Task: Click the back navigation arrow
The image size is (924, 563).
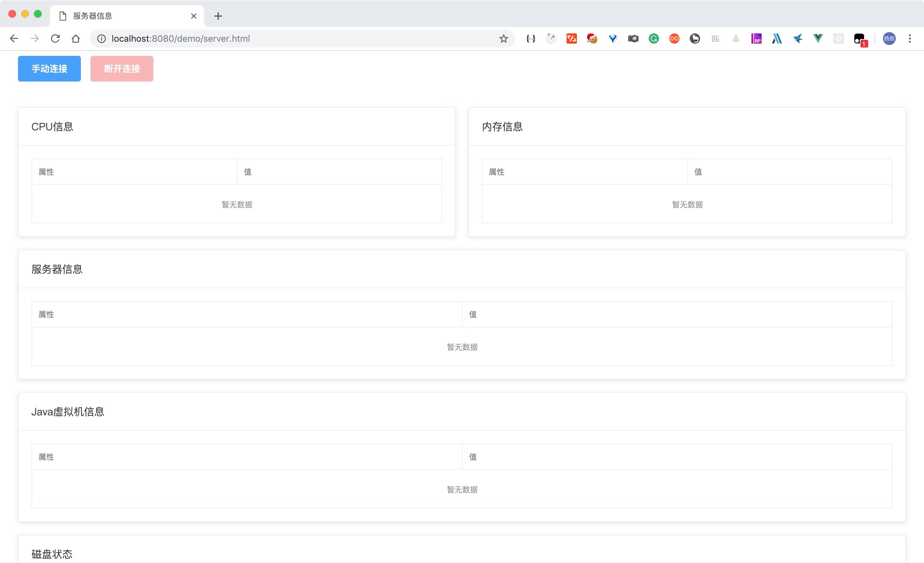Action: click(14, 39)
